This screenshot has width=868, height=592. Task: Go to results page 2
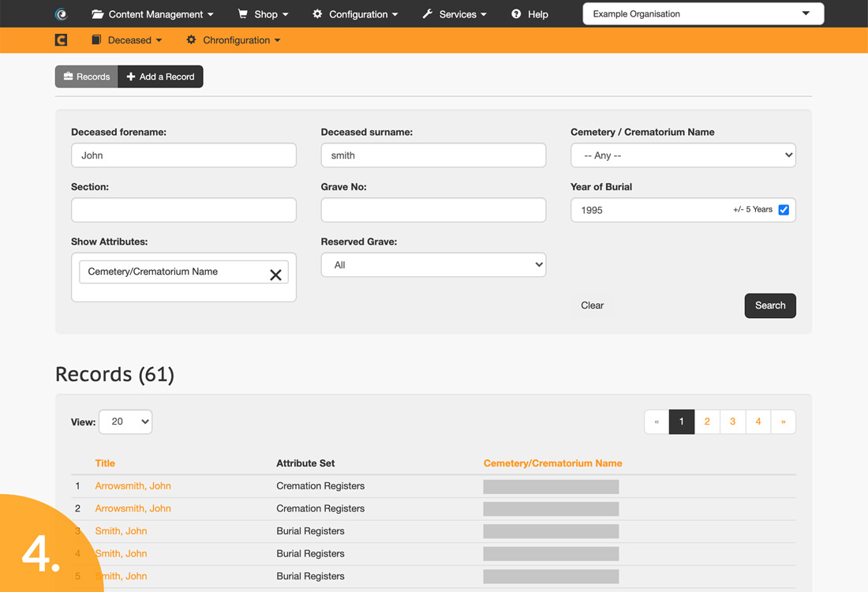(x=707, y=422)
